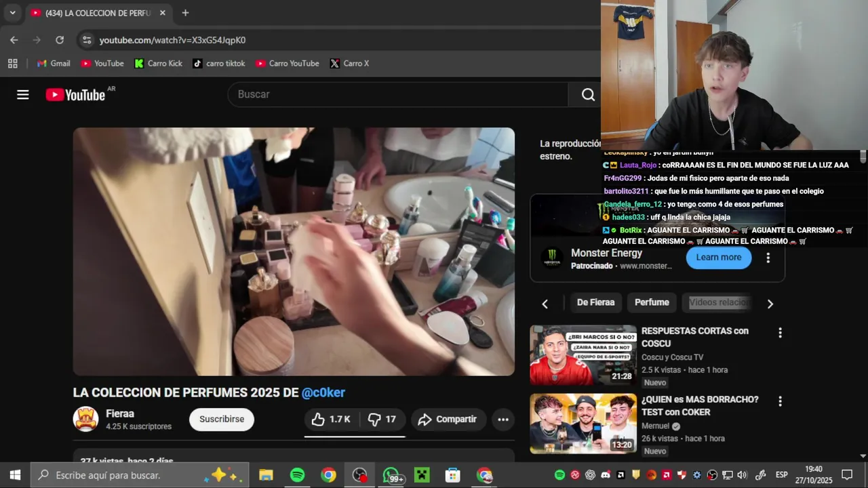The image size is (868, 488).
Task: Open the Gmail bookmark
Action: coord(54,63)
